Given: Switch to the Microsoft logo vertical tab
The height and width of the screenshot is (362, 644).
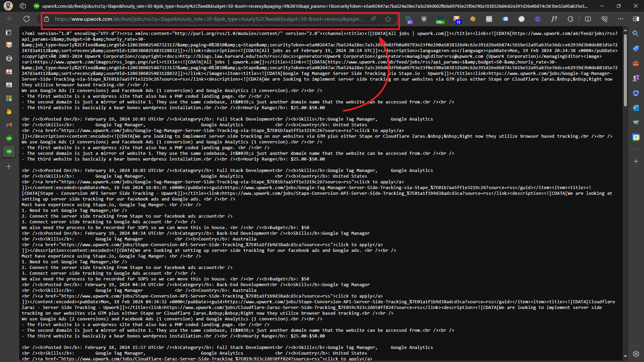Looking at the screenshot, I should [x=9, y=98].
